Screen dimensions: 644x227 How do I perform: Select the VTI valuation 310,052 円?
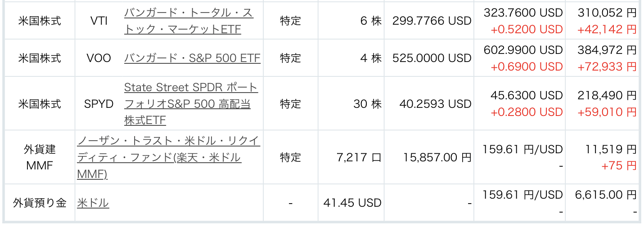click(607, 13)
